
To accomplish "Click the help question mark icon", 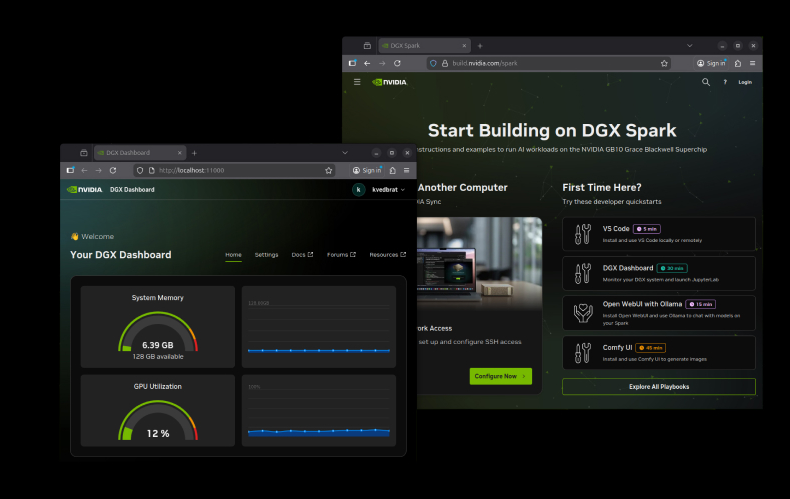I will pos(725,82).
